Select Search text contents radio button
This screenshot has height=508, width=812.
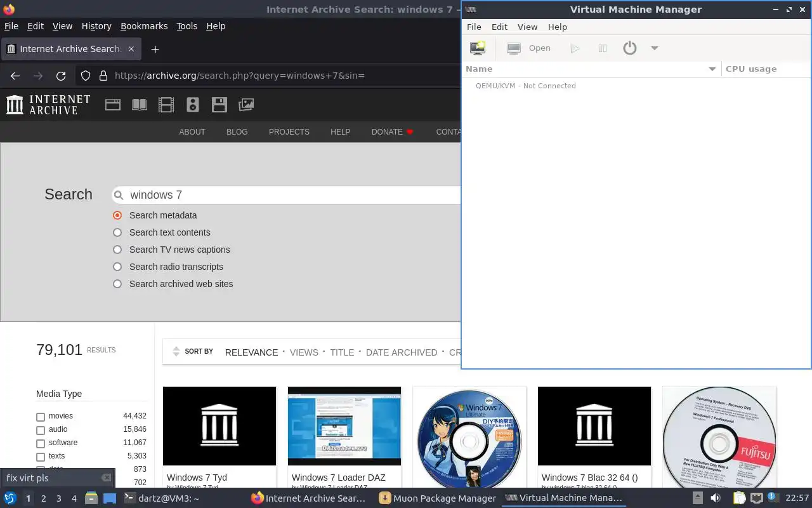pos(117,232)
